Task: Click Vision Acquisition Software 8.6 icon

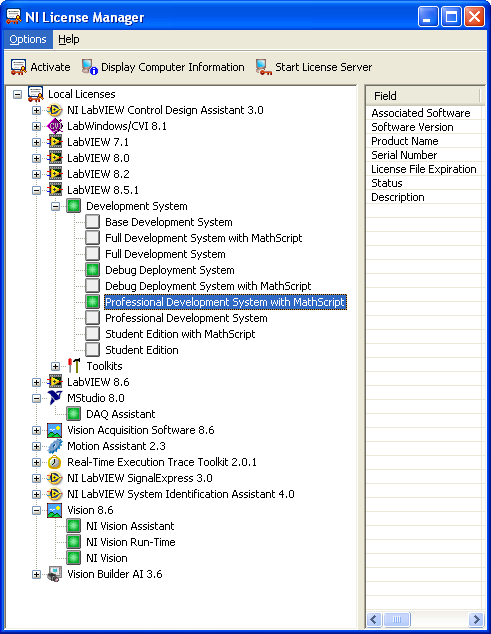Action: point(55,430)
